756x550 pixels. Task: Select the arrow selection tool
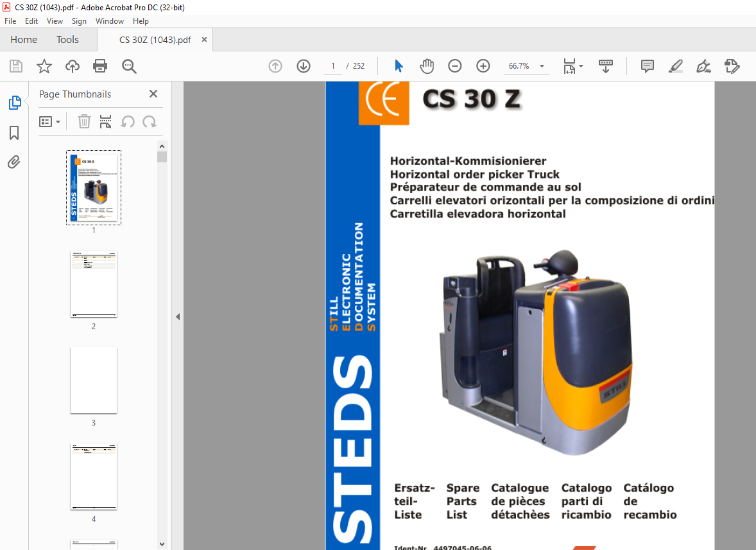pos(399,66)
